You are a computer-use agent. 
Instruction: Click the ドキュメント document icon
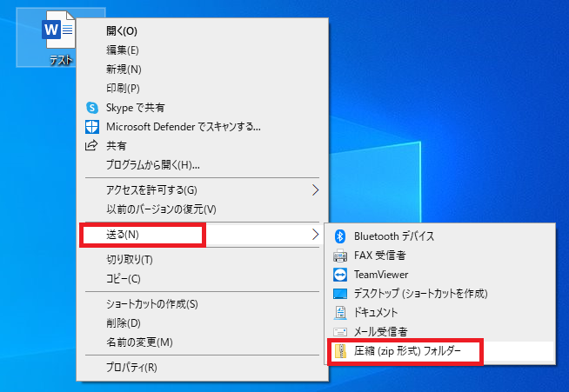coord(340,313)
